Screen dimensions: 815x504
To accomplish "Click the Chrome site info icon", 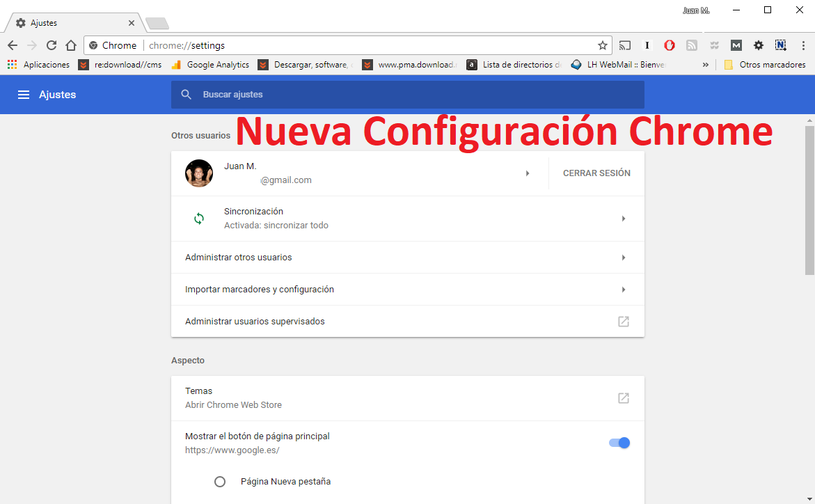I will 93,46.
